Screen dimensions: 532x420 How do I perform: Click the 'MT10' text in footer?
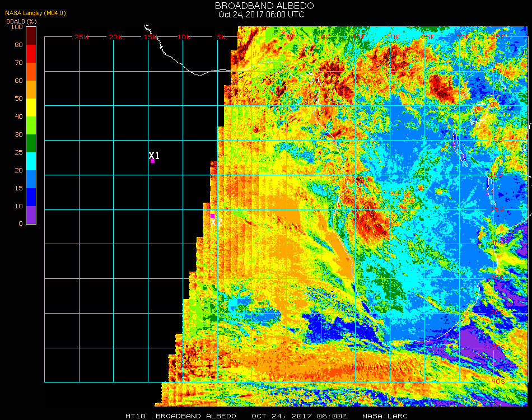point(136,416)
